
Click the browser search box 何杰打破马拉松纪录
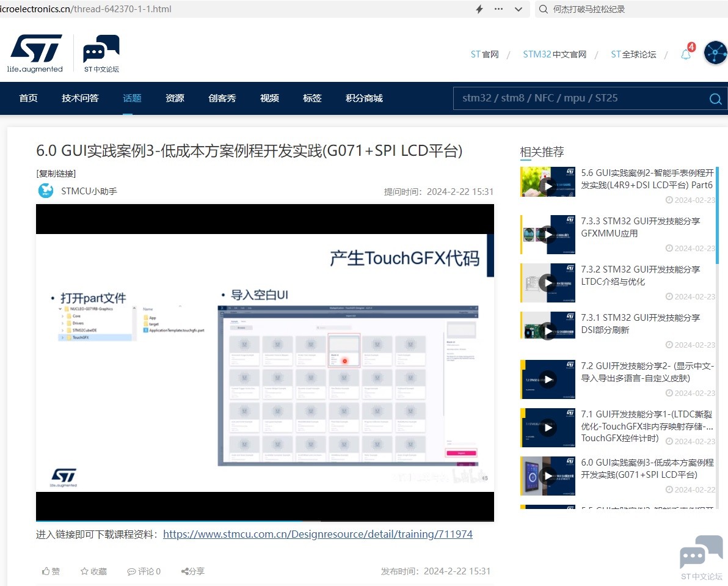pos(632,9)
